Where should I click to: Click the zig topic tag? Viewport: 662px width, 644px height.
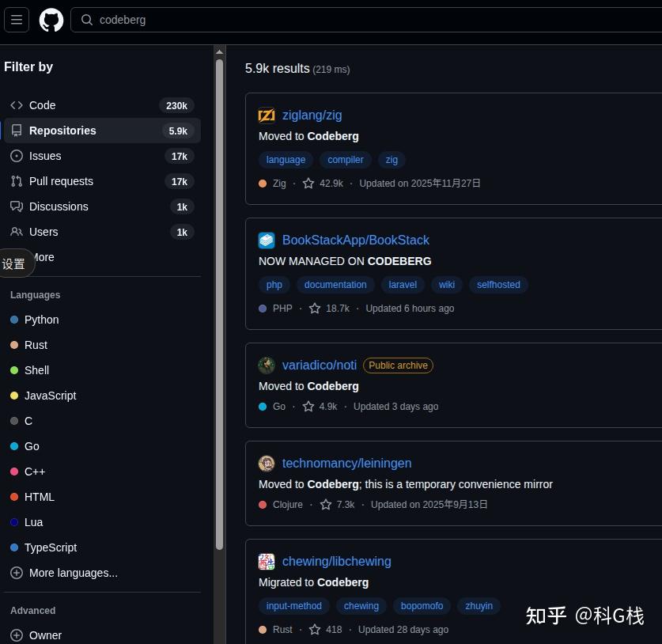click(392, 160)
